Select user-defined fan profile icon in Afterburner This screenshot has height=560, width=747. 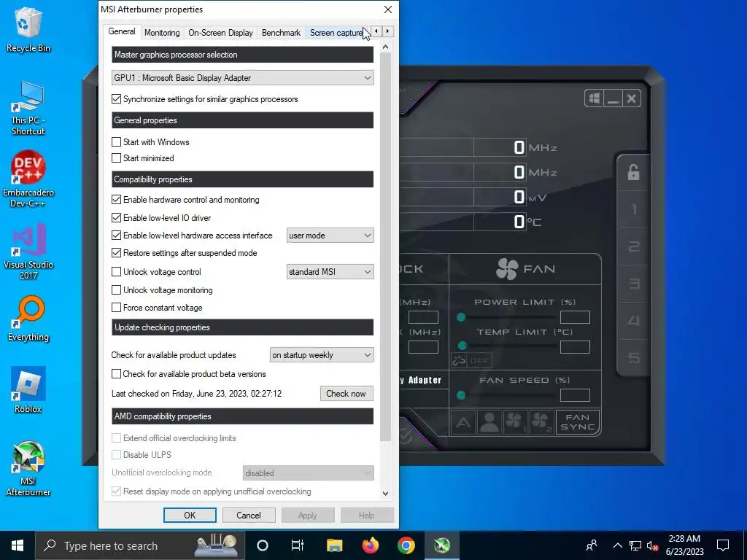489,422
